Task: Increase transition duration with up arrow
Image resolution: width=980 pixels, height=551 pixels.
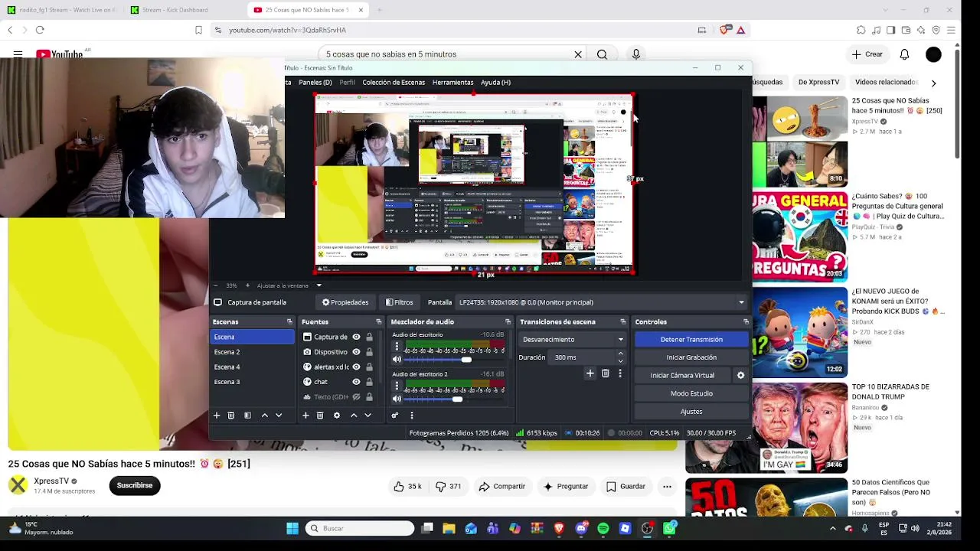Action: click(620, 354)
